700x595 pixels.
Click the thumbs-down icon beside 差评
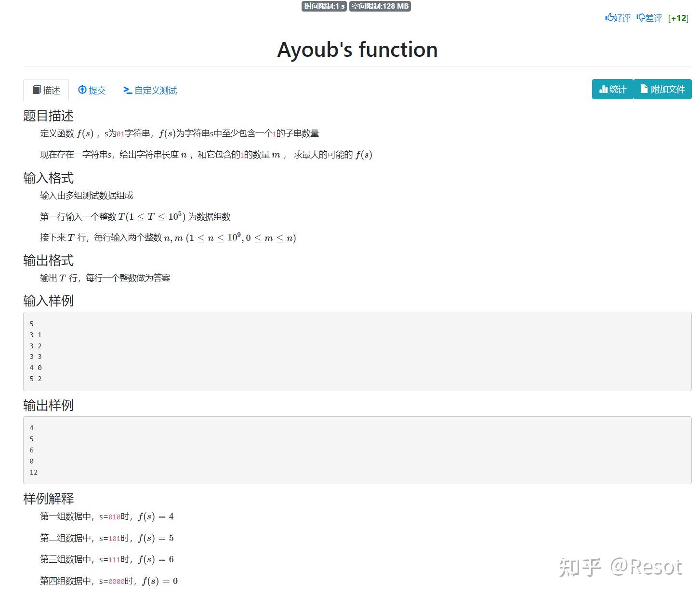[641, 18]
